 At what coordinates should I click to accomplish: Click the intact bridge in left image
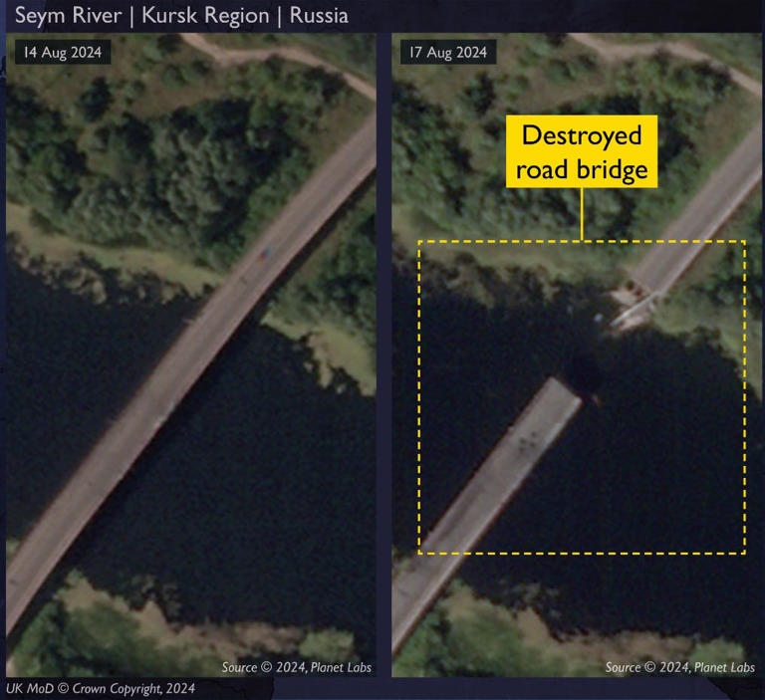tap(190, 375)
